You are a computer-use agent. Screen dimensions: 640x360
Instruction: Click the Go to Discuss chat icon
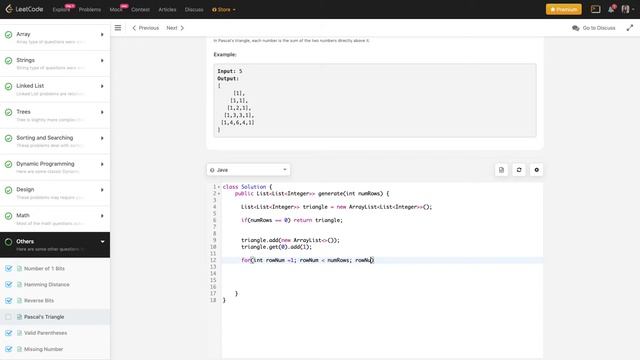click(x=576, y=28)
